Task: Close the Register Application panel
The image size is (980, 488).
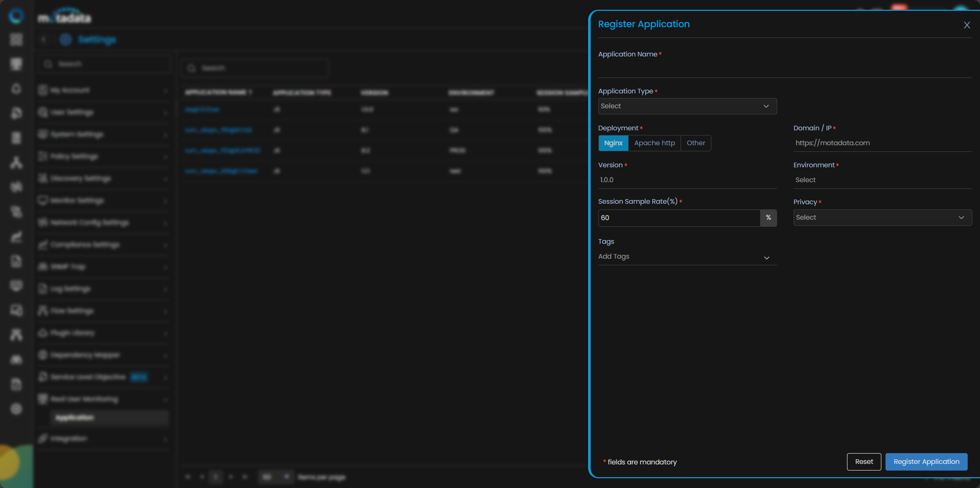Action: coord(967,25)
